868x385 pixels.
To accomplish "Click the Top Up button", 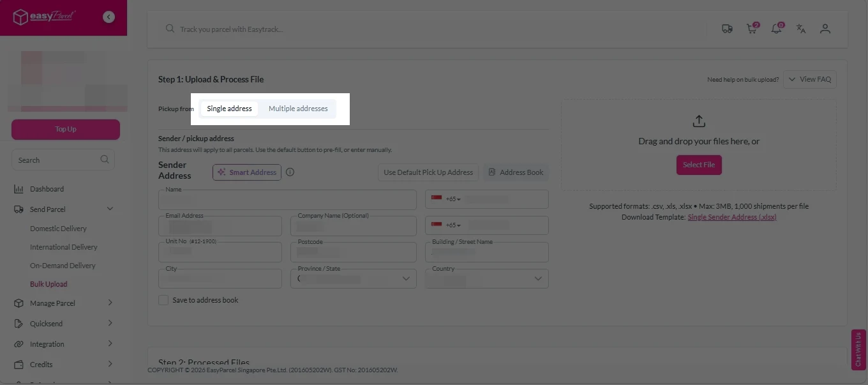I will [65, 129].
